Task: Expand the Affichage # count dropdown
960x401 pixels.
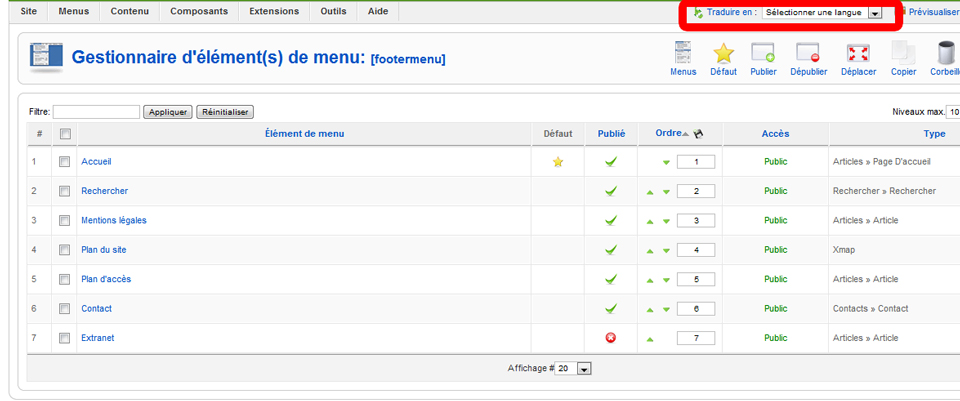Action: point(575,369)
